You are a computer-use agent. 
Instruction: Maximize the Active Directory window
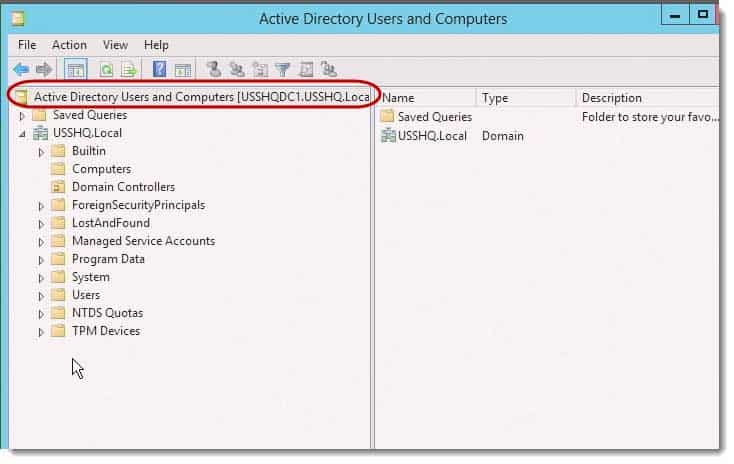click(702, 15)
